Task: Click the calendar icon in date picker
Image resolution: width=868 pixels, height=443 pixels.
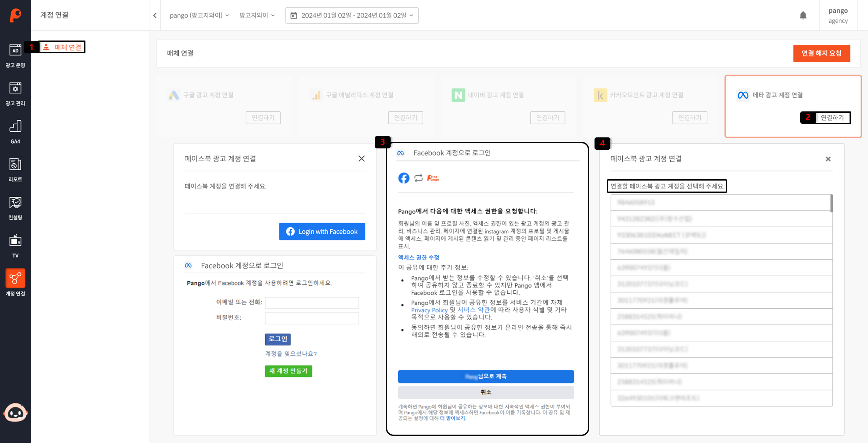Action: pyautogui.click(x=294, y=15)
